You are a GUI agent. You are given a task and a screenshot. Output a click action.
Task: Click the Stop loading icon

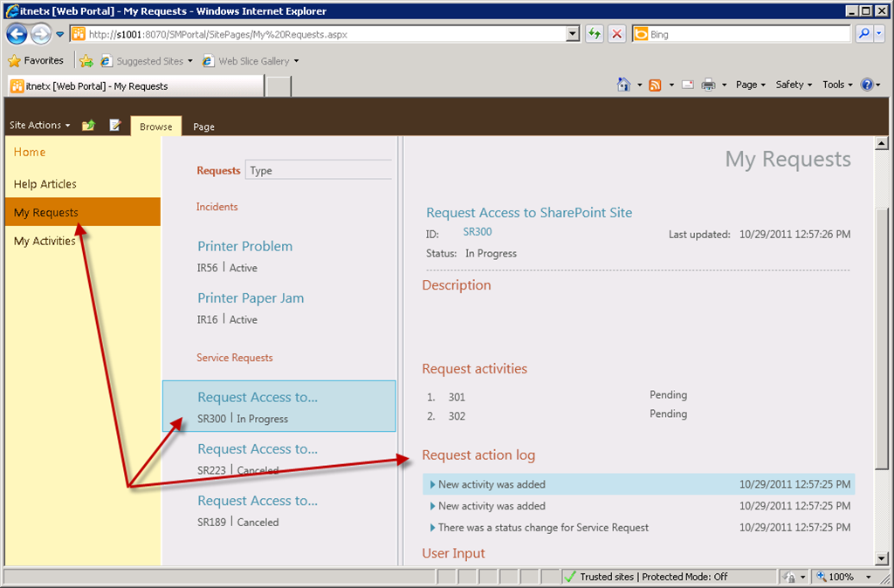click(616, 34)
